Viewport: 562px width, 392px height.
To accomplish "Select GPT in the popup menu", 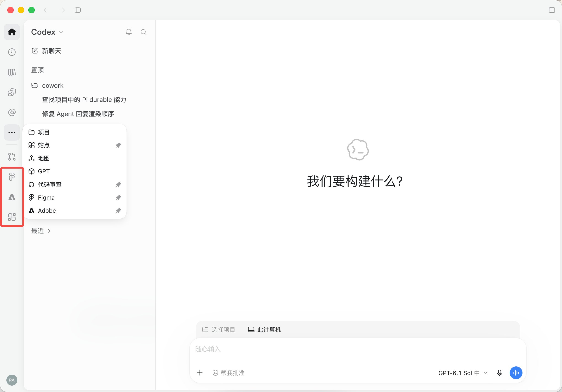I will point(74,171).
